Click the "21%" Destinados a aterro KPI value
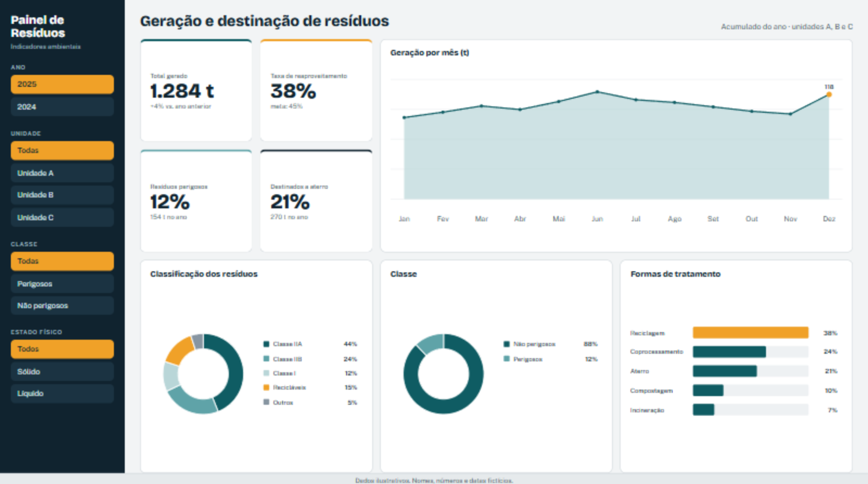Screen dimensions: 868x484 point(290,202)
